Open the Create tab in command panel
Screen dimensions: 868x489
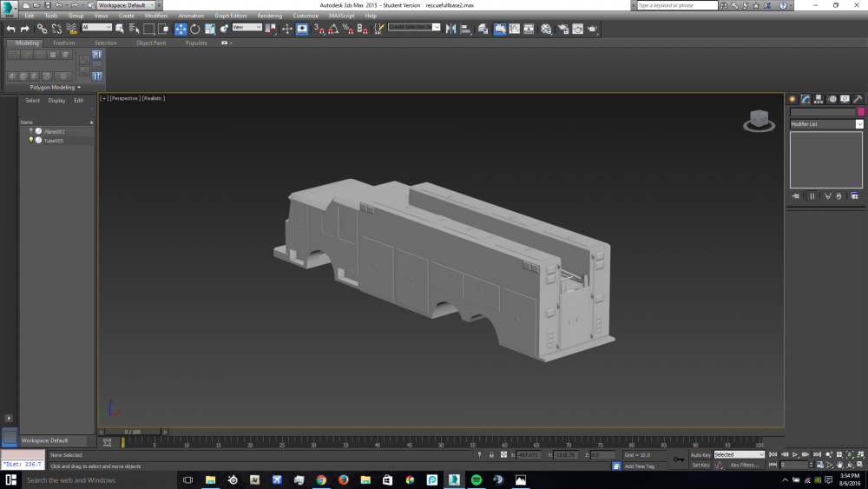(x=792, y=99)
